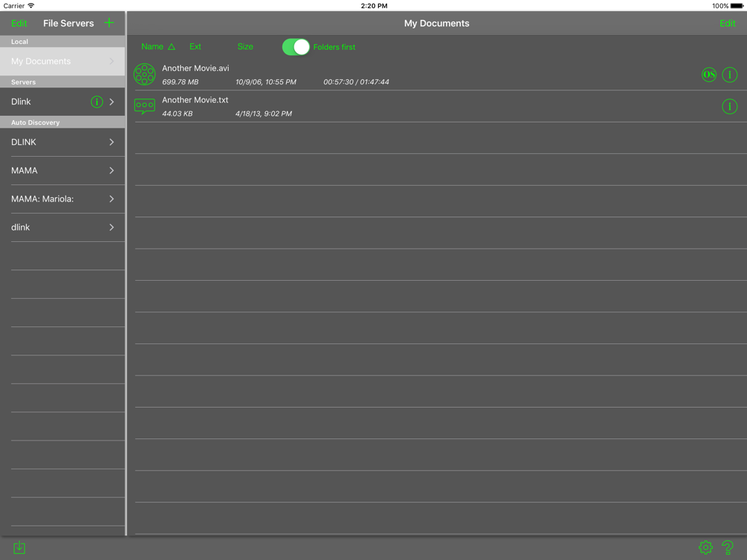Viewport: 747px width, 560px height.
Task: Open the downloads icon in bottom bar
Action: 19,547
